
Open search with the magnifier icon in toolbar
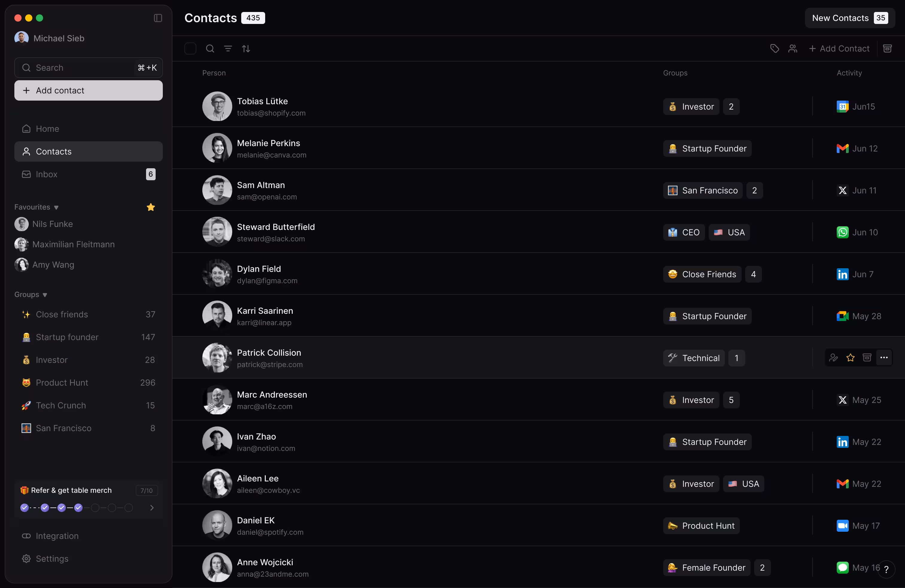tap(210, 49)
